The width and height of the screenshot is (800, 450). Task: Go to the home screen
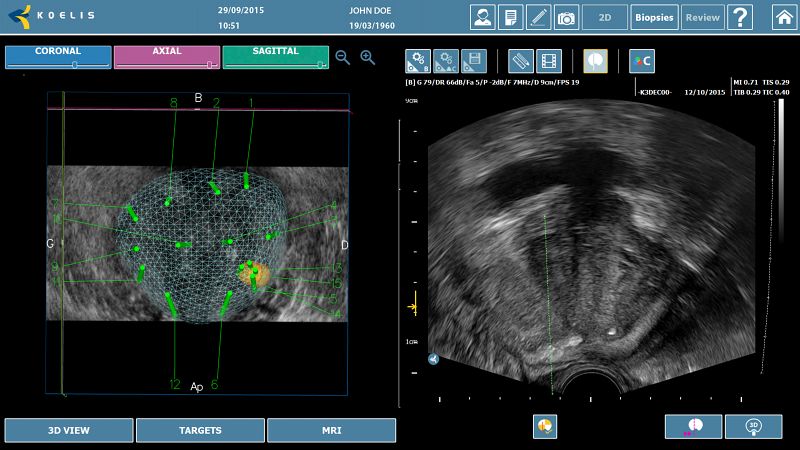(x=784, y=17)
